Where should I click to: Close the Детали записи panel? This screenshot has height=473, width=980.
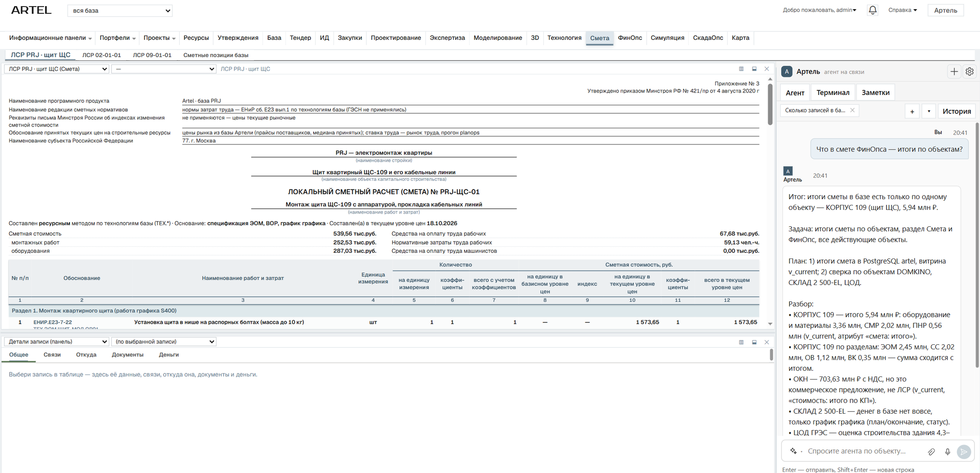point(767,342)
